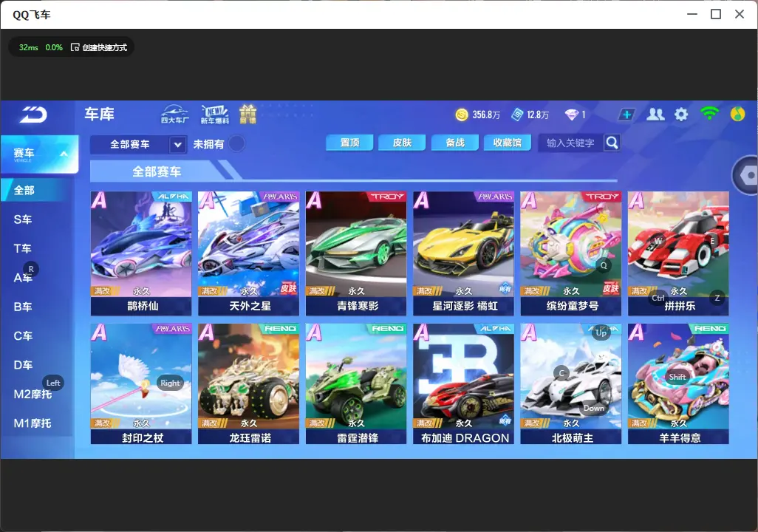The width and height of the screenshot is (758, 532).
Task: Click the pink diamond currency icon
Action: [x=571, y=115]
